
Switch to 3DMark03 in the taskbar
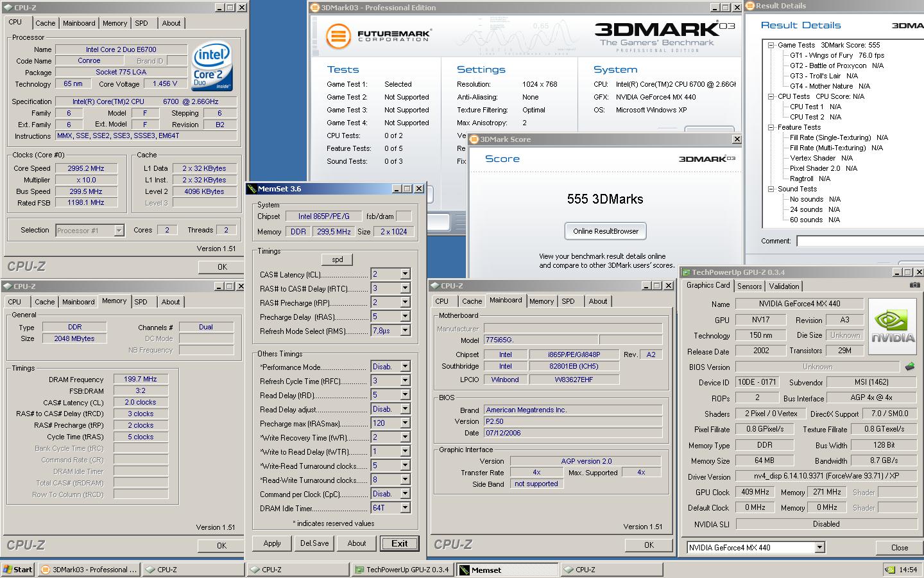[89, 569]
